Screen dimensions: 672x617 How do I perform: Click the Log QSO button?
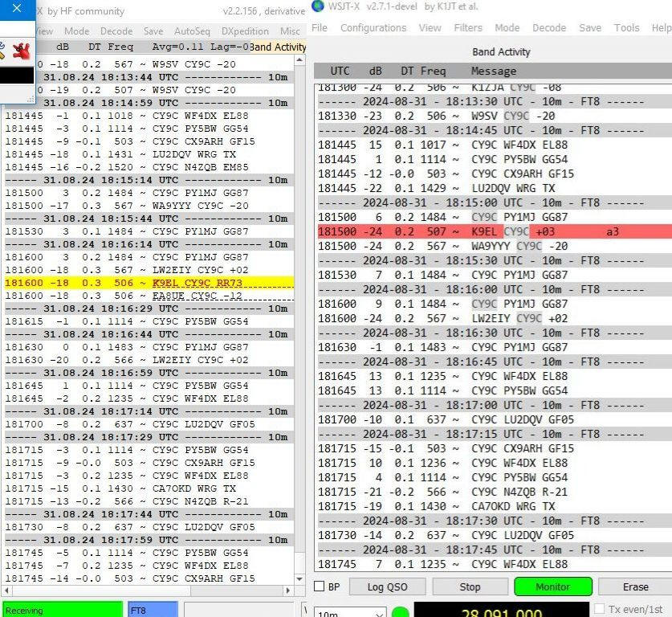tap(387, 587)
